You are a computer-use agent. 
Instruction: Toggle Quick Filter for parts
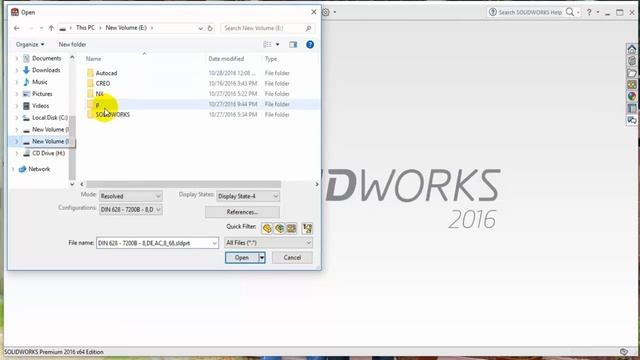pos(267,228)
